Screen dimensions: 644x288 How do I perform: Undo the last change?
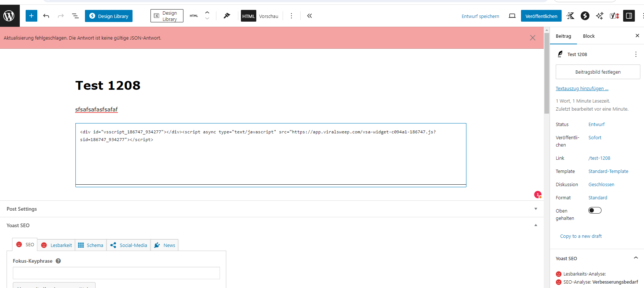click(x=46, y=16)
